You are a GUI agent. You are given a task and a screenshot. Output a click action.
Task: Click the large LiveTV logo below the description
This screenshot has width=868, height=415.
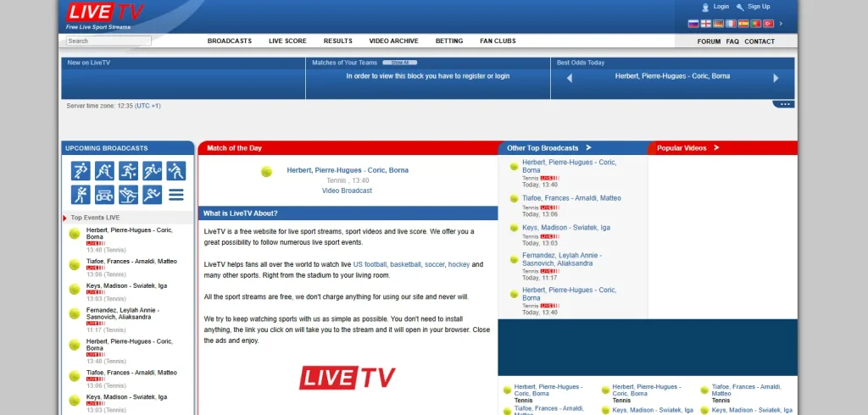pos(348,378)
